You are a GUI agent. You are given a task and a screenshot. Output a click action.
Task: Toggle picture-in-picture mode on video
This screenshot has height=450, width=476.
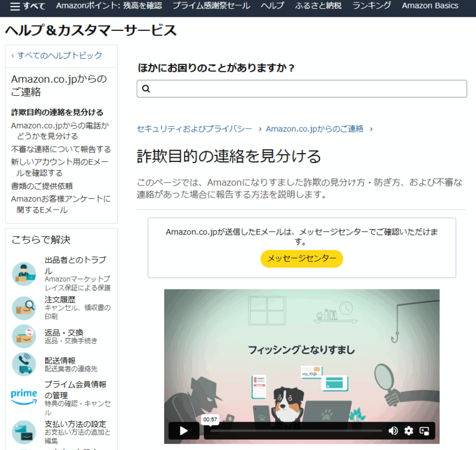tap(425, 431)
